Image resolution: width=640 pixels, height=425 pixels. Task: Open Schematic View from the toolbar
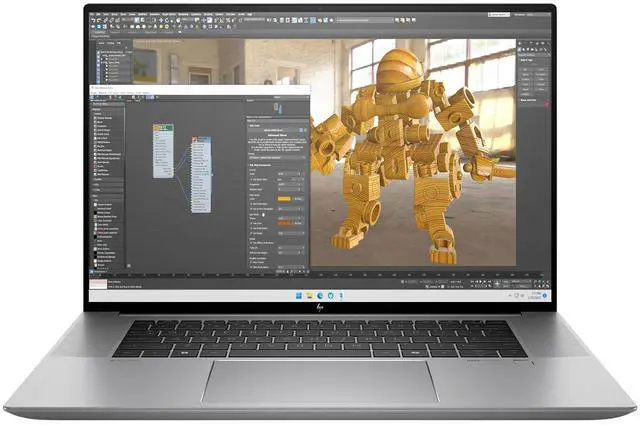tap(306, 20)
